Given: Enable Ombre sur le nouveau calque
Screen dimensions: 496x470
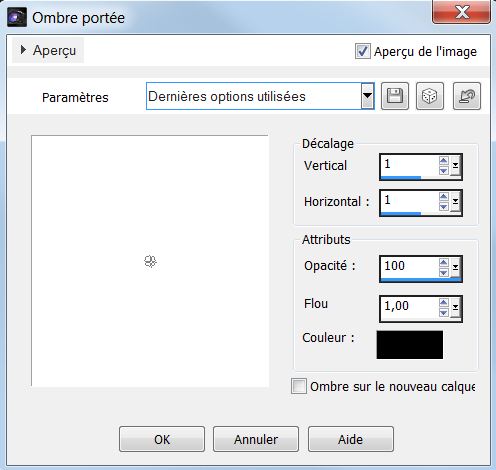Looking at the screenshot, I should pos(298,386).
